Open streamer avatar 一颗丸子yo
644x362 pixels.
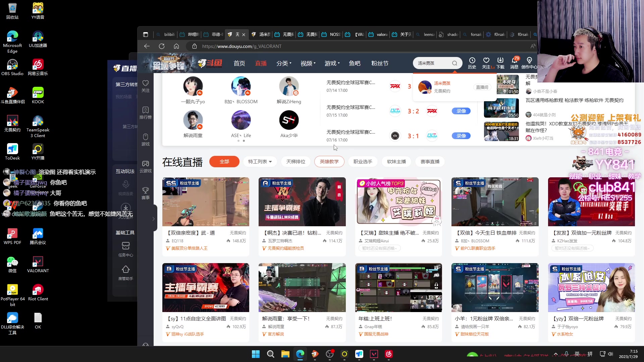pyautogui.click(x=193, y=86)
